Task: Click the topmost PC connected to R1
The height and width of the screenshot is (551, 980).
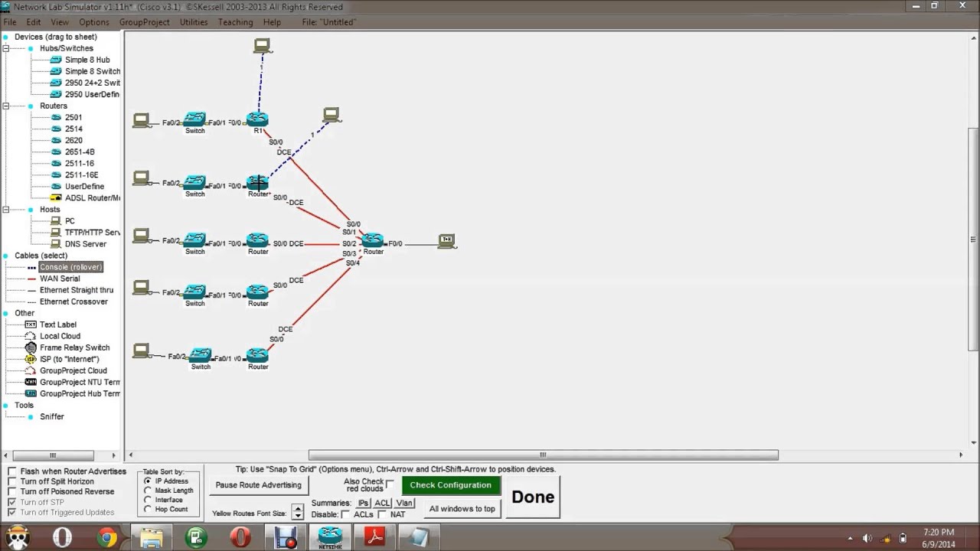Action: (263, 47)
